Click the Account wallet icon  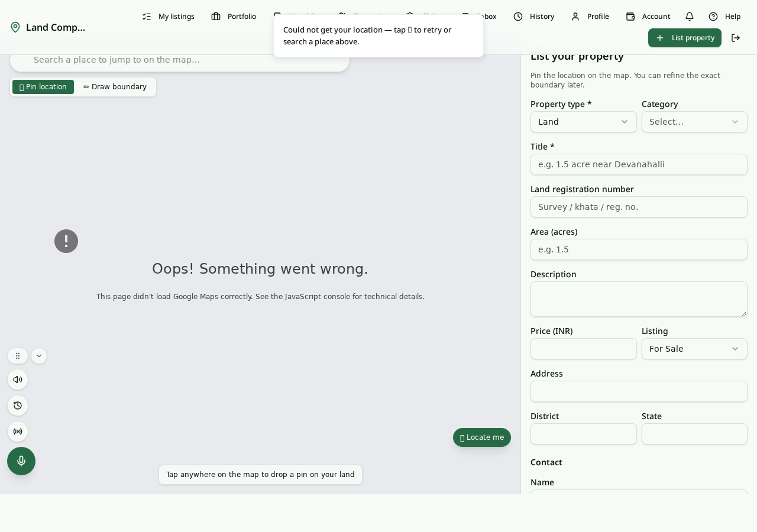tap(630, 17)
